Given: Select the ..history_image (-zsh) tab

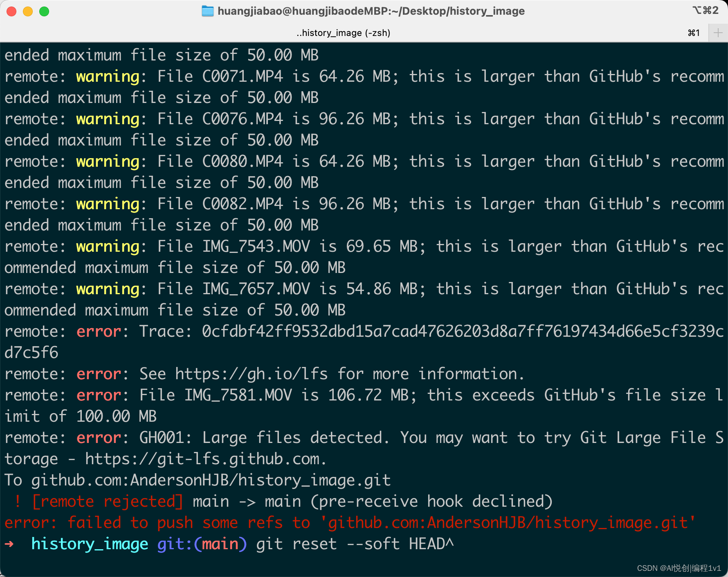Looking at the screenshot, I should pyautogui.click(x=344, y=33).
